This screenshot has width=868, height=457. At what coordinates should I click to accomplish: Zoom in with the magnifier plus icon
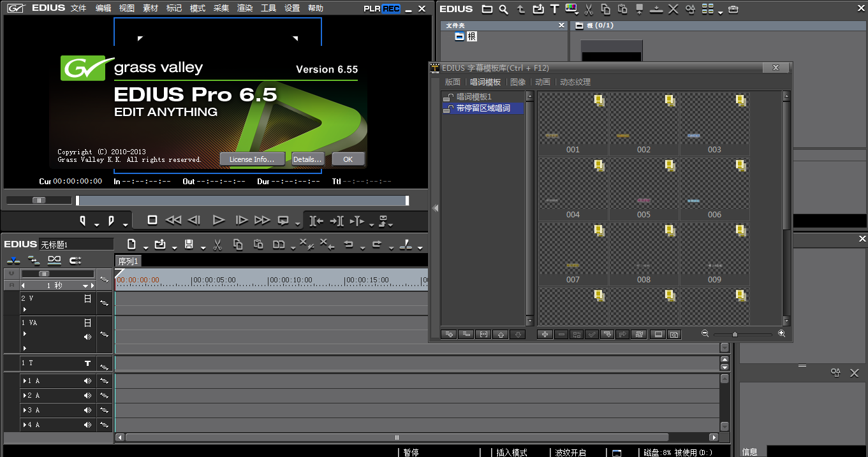(781, 334)
